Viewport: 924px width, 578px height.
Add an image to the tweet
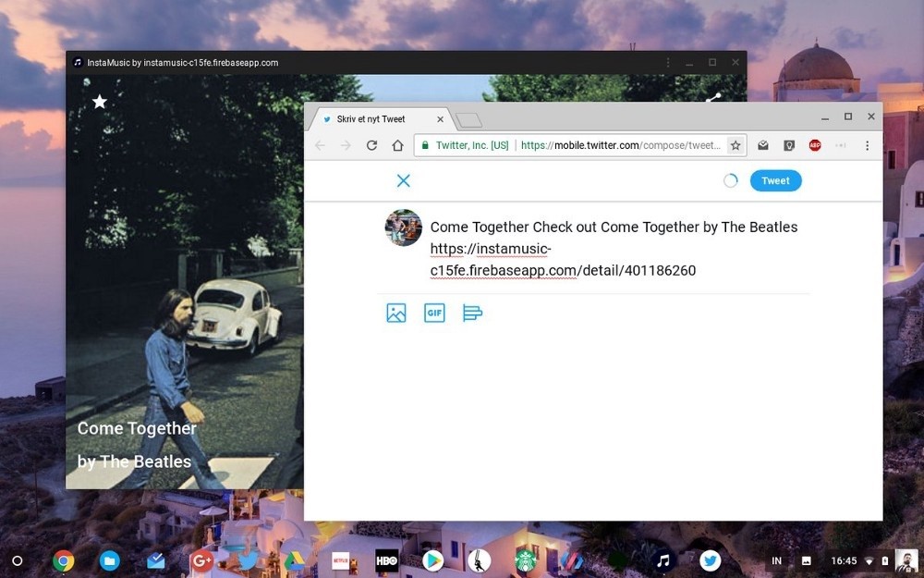tap(396, 313)
